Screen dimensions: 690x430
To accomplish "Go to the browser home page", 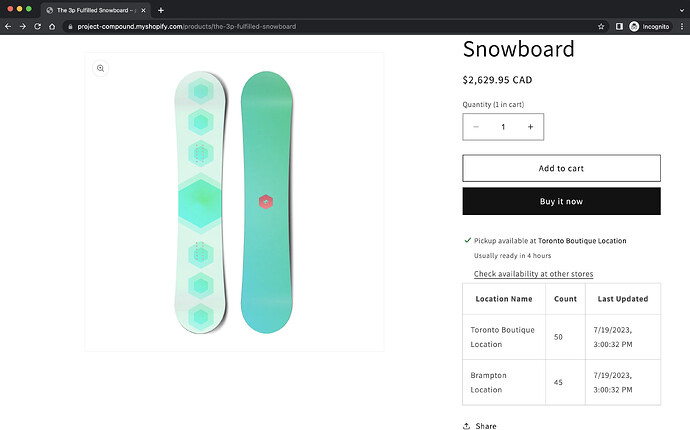I will tap(52, 26).
